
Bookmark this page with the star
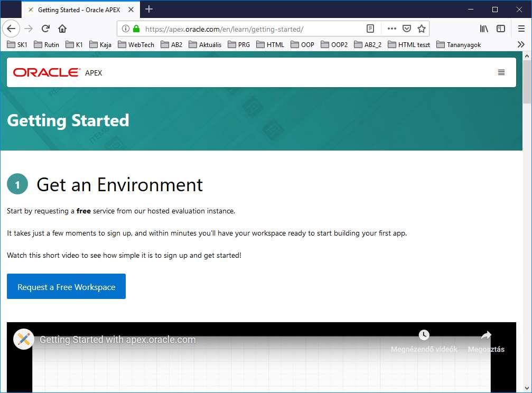click(x=422, y=29)
